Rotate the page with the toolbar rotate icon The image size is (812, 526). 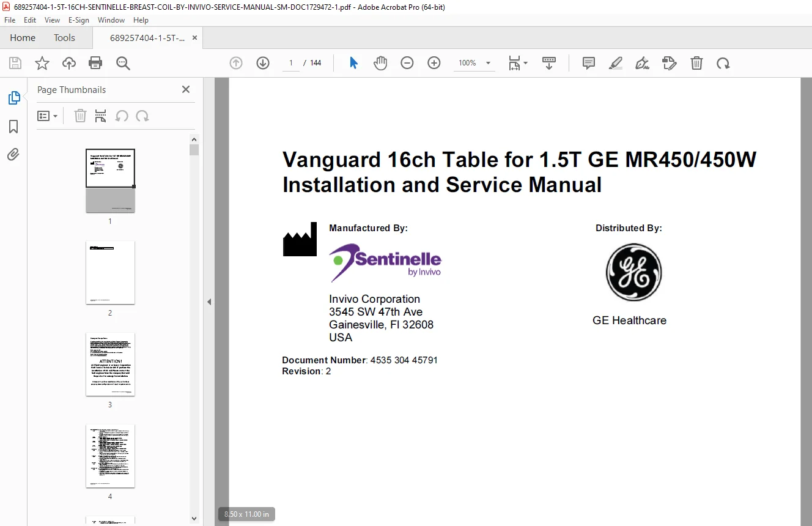coord(723,63)
